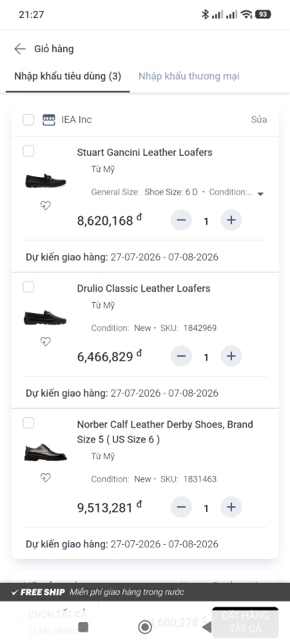Increase quantity of Norber Calf Derby Shoes
Screen dimensions: 290x644
point(231,507)
